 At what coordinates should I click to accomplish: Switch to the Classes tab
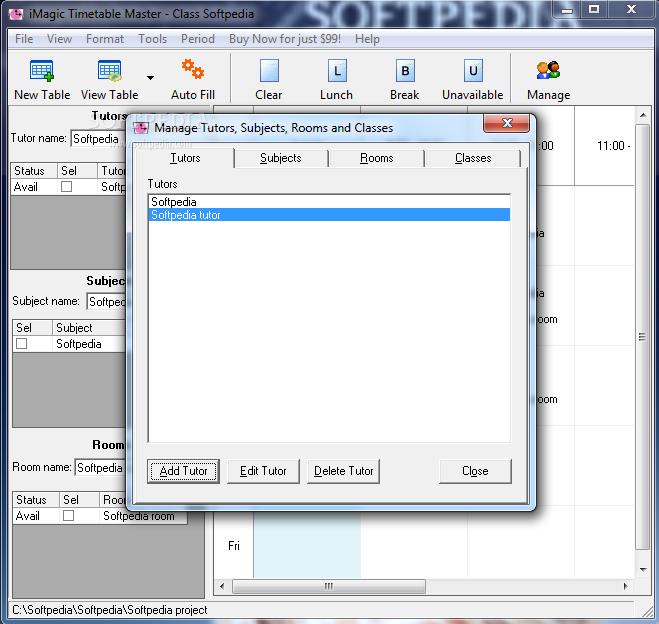473,158
